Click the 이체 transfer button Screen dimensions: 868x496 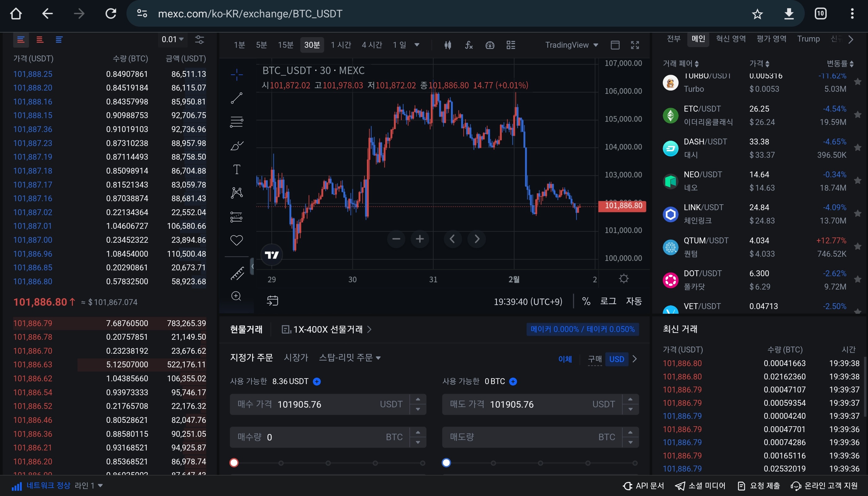[565, 359]
